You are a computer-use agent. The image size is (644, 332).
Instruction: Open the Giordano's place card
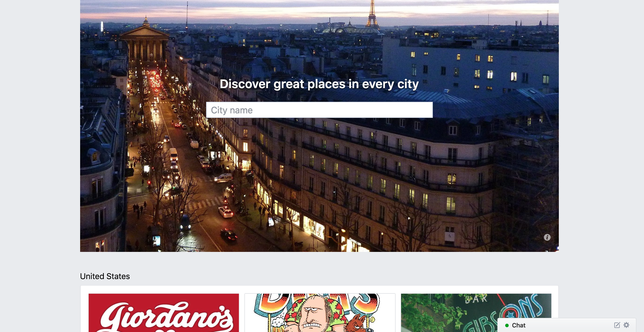point(164,313)
